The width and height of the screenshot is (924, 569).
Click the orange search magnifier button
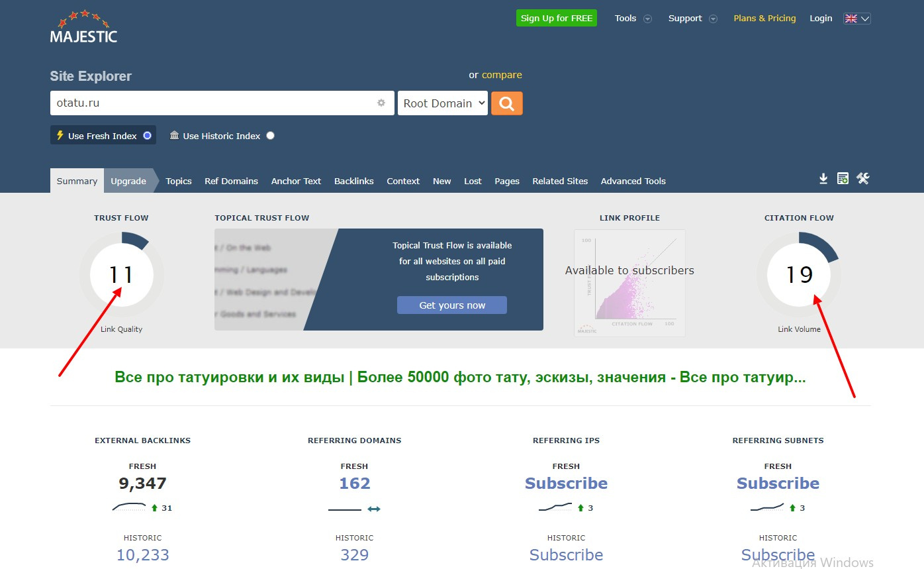[507, 103]
